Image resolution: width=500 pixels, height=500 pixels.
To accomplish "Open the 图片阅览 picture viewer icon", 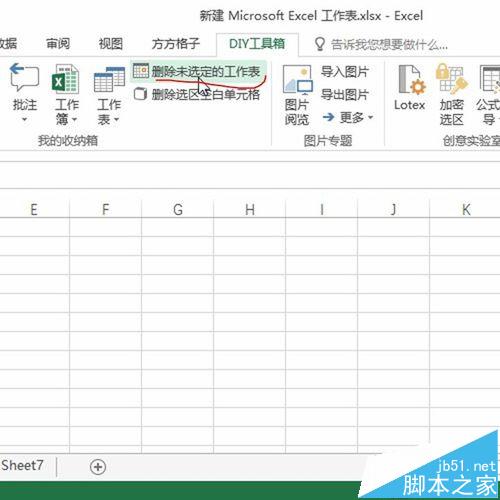I will pyautogui.click(x=298, y=79).
